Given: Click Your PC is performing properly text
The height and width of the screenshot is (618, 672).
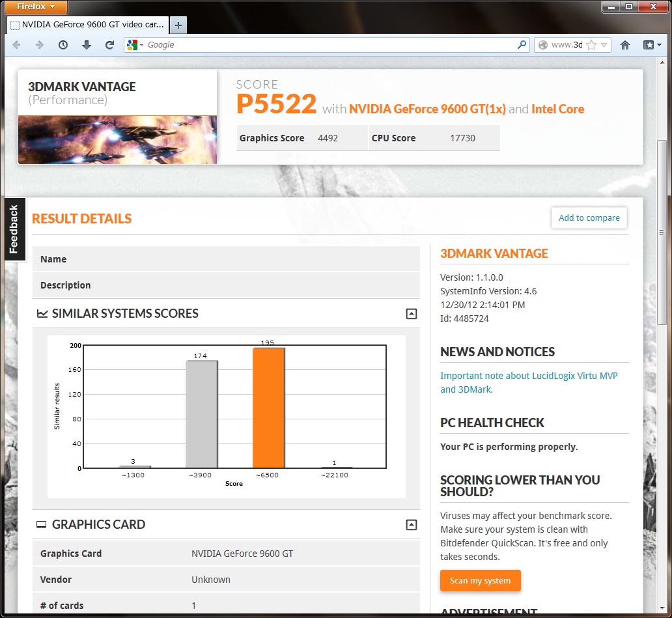Looking at the screenshot, I should [509, 447].
